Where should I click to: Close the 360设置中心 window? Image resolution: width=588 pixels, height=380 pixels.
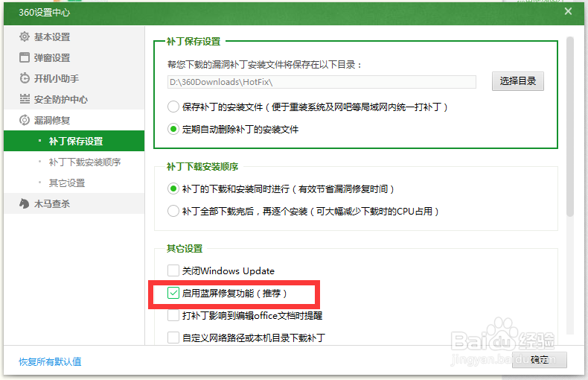coord(568,11)
